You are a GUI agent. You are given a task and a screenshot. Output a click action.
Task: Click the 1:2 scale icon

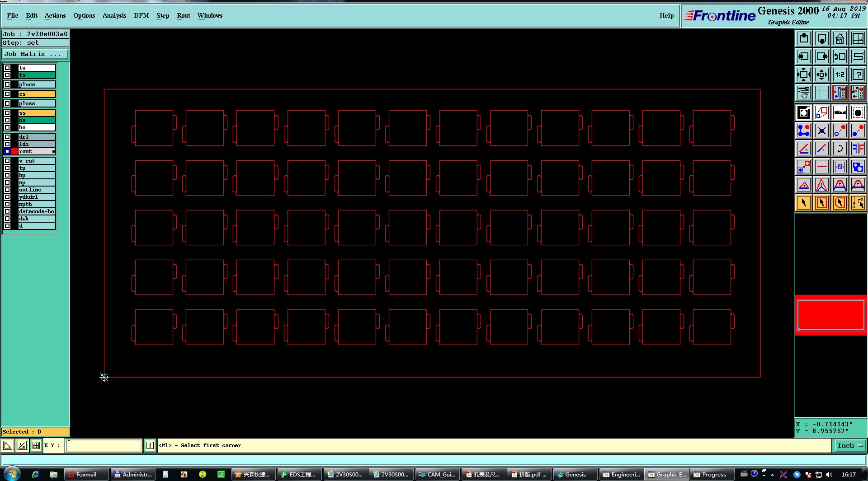point(840,75)
